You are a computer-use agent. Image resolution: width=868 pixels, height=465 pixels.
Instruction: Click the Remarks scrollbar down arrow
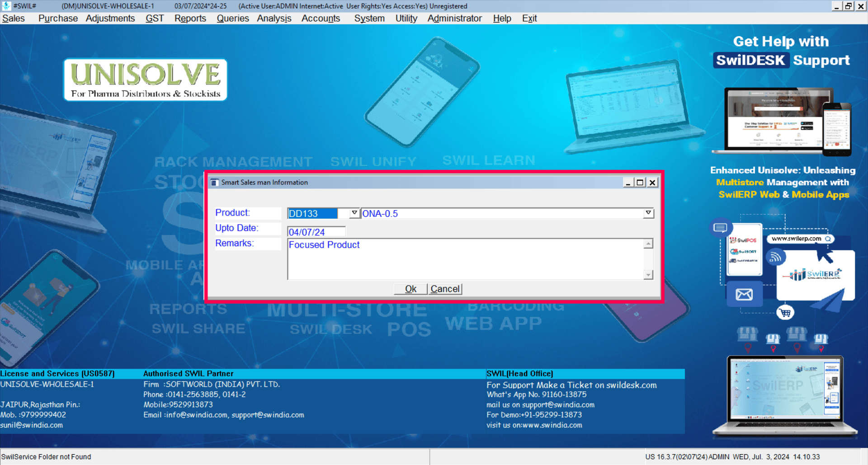click(648, 275)
